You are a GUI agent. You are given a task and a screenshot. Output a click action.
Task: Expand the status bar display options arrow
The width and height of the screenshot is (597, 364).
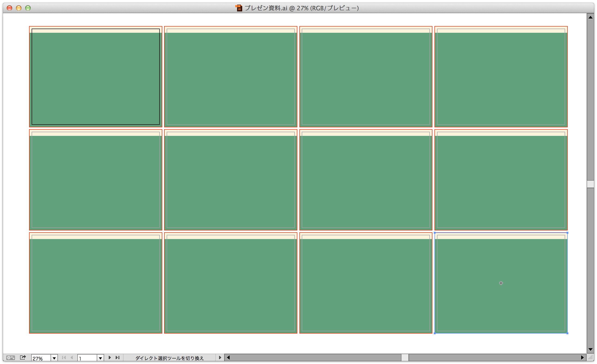(x=220, y=358)
